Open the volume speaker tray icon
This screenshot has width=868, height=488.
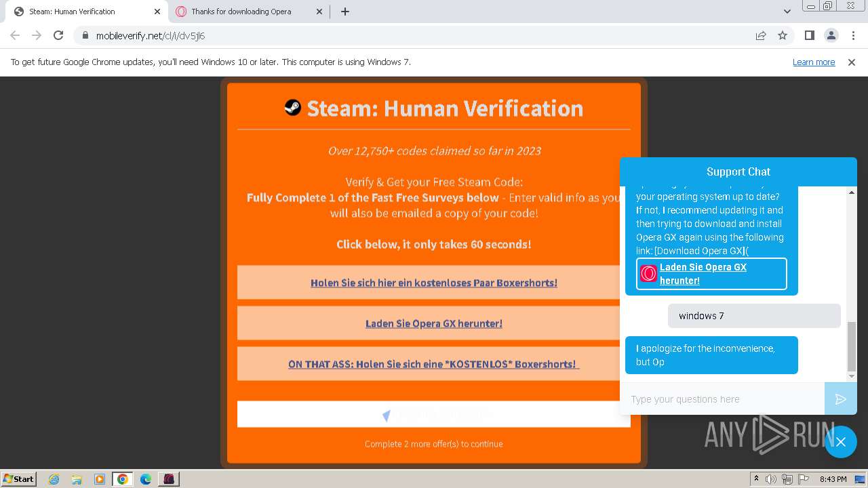point(771,479)
